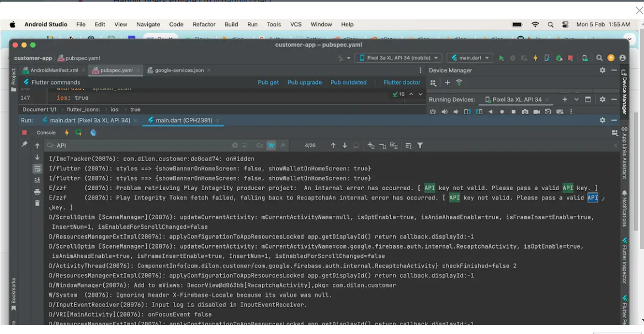Image resolution: width=644 pixels, height=334 pixels.
Task: Click the emulator power button icon
Action: (433, 111)
